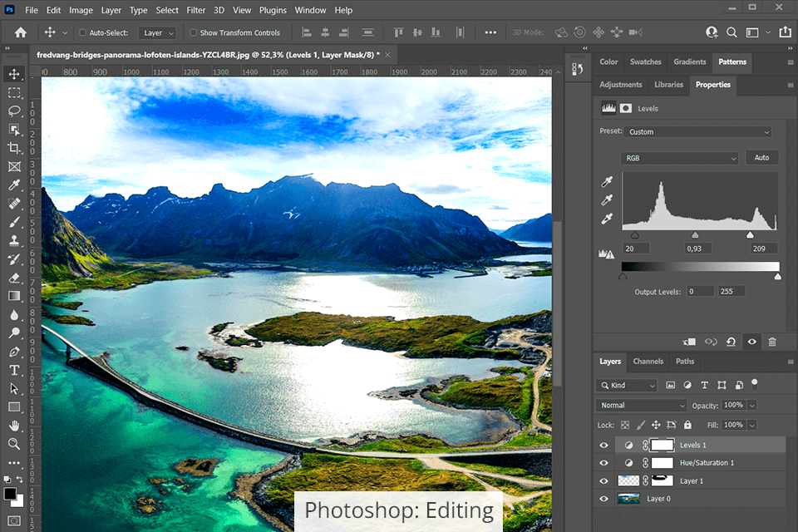Select the Blur tool
Viewport: 798px width, 532px height.
click(14, 314)
